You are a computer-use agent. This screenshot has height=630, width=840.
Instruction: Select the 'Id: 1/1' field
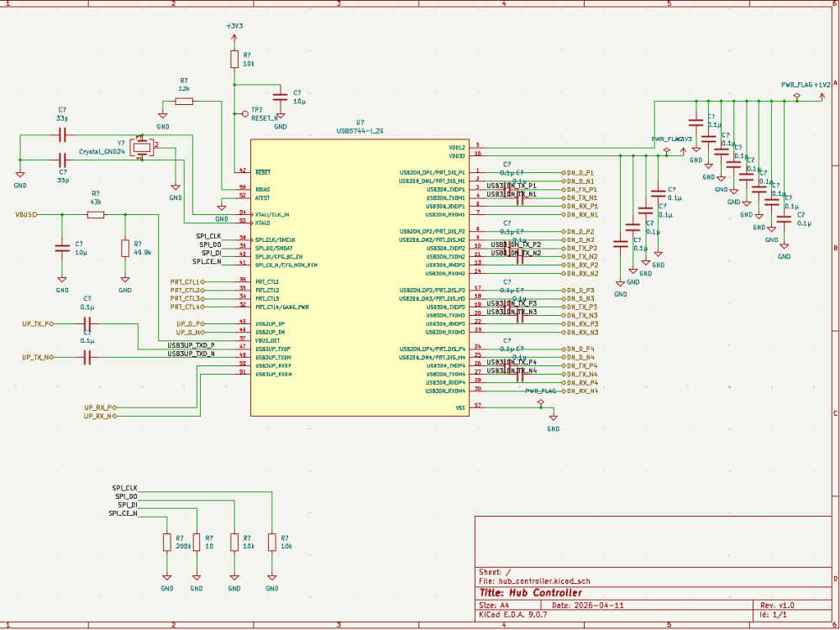tap(773, 615)
